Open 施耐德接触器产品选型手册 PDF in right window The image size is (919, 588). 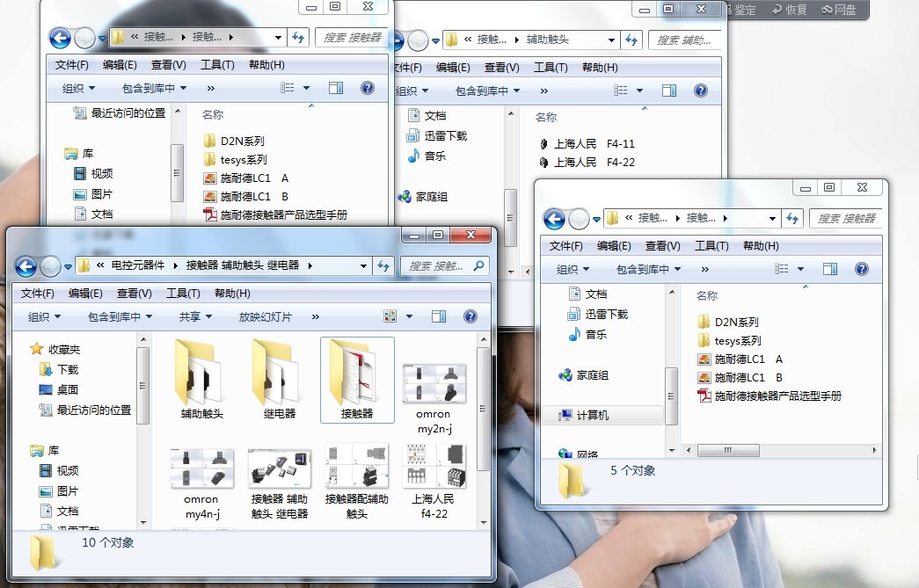[x=769, y=396]
